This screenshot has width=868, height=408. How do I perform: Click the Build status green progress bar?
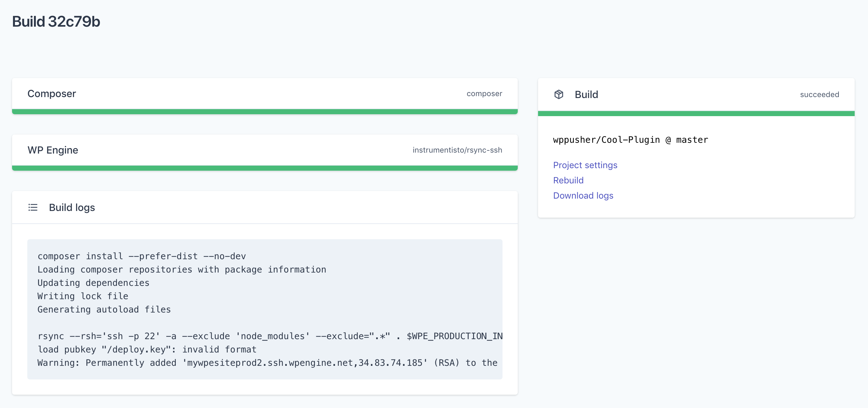pyautogui.click(x=696, y=114)
